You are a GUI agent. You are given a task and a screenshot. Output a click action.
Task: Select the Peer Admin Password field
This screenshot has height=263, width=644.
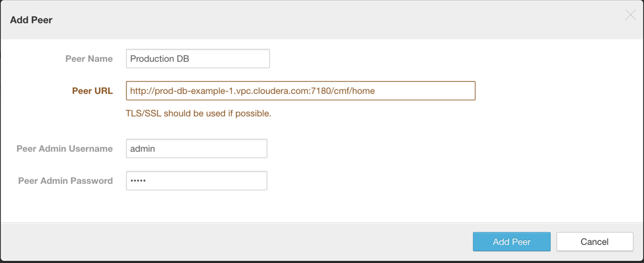[x=196, y=181]
